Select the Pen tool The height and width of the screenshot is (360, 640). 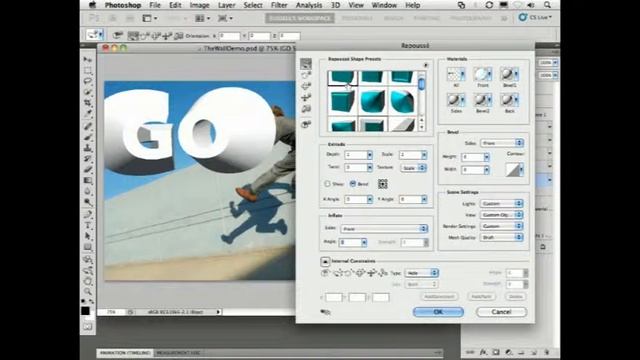coord(88,214)
